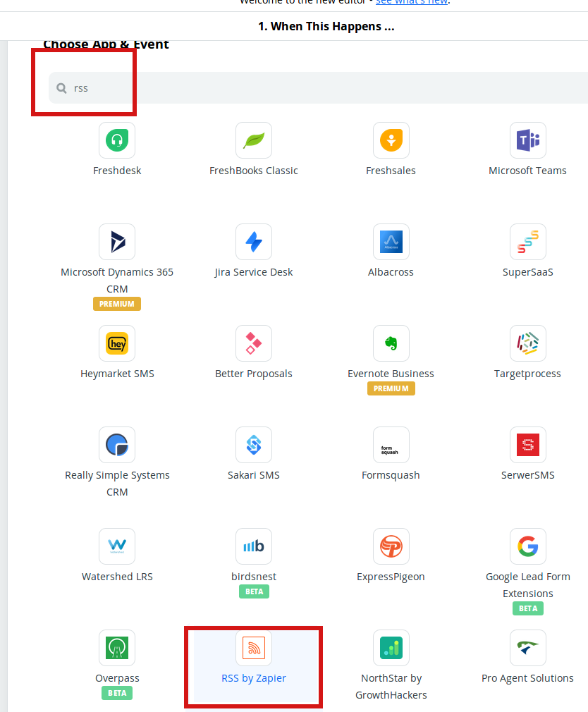This screenshot has height=712, width=588.
Task: Click the 'birdsnest' label
Action: tap(254, 577)
